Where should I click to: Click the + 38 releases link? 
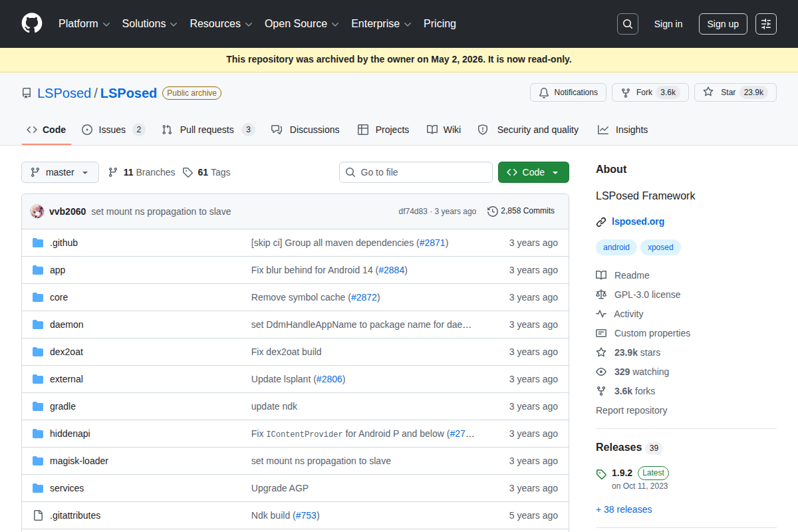click(x=624, y=509)
